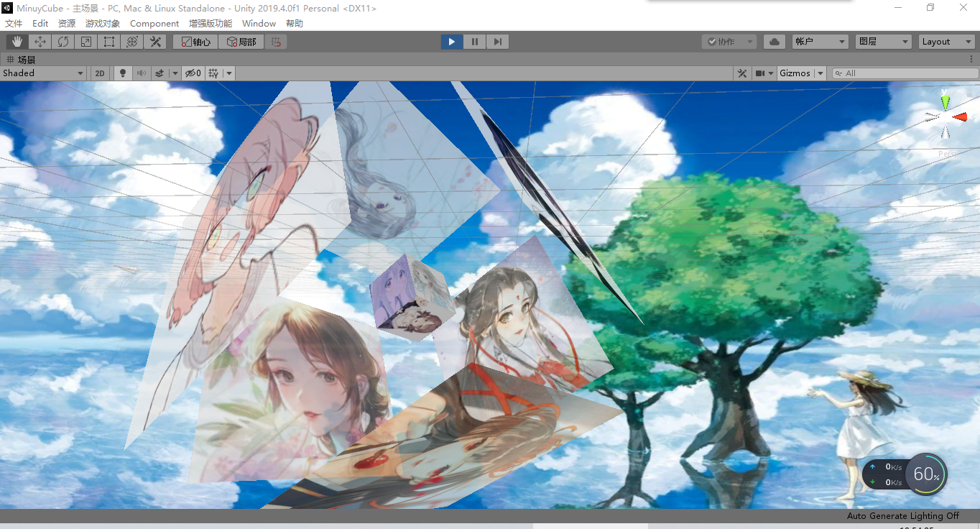Viewport: 980px width, 529px height.
Task: Open the Unity cloud services panel
Action: click(774, 41)
